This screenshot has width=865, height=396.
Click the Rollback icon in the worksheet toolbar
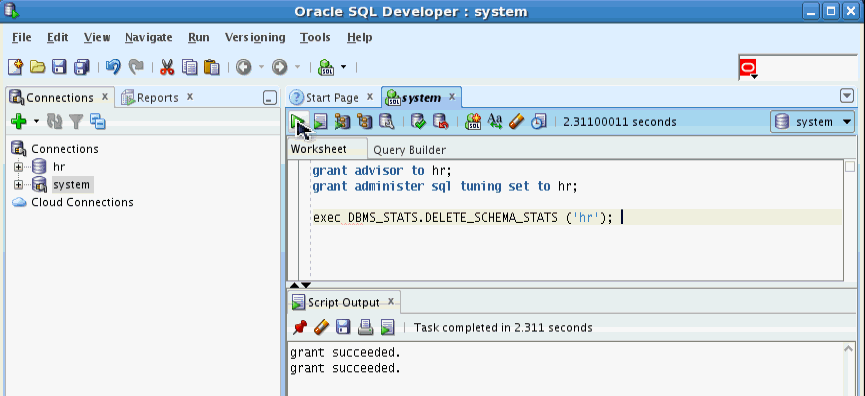pos(440,121)
